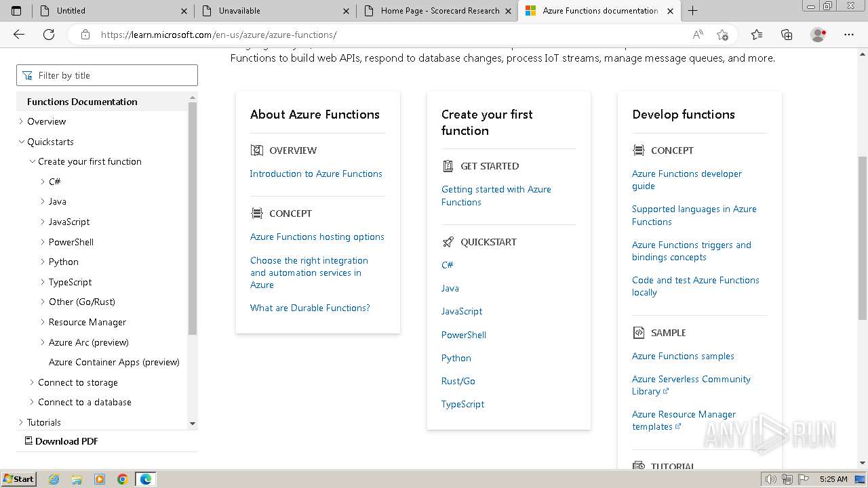Switch to the Unavailable tab
This screenshot has height=488, width=868.
point(275,11)
